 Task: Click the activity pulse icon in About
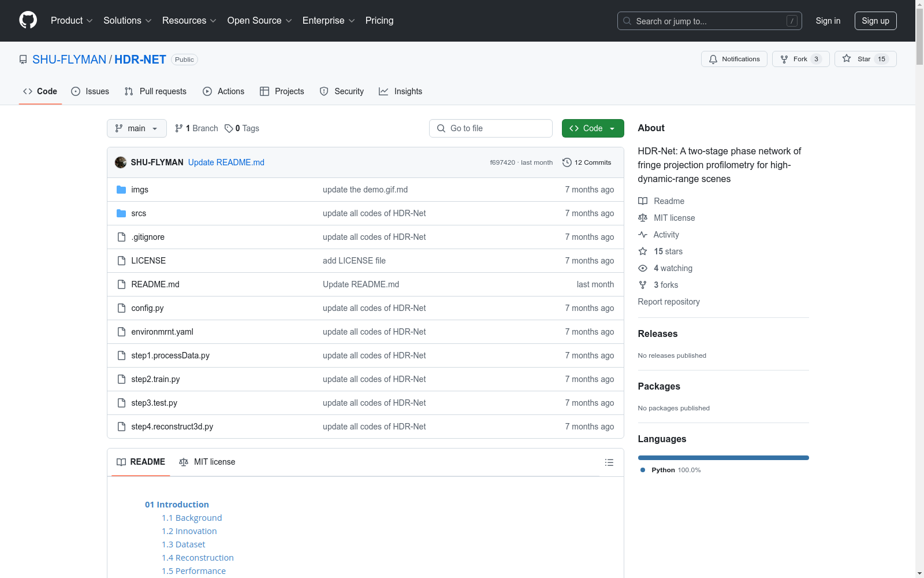point(643,235)
